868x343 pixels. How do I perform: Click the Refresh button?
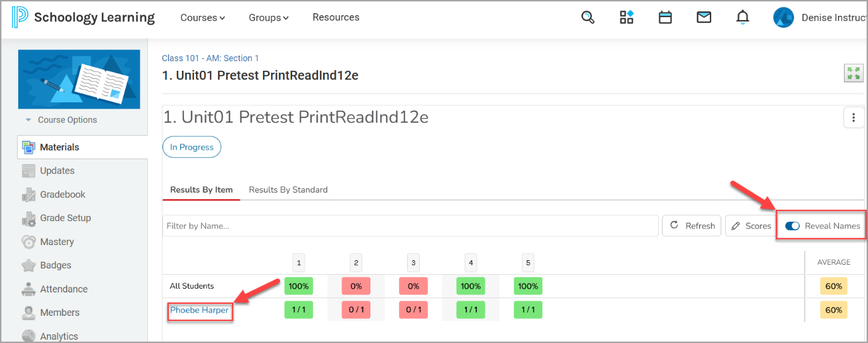pos(692,226)
